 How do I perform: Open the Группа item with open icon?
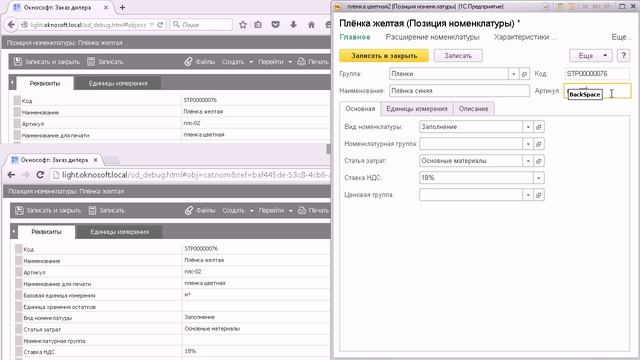pos(524,74)
